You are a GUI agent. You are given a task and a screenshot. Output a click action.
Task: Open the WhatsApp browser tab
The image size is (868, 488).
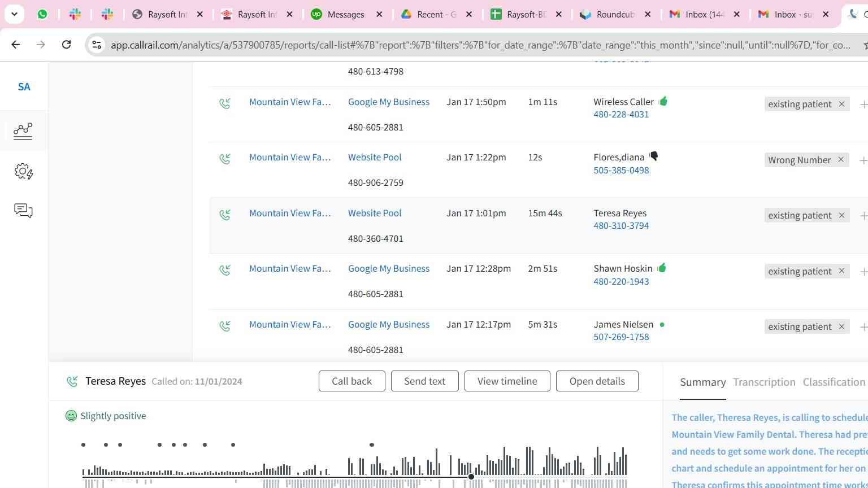coord(42,14)
